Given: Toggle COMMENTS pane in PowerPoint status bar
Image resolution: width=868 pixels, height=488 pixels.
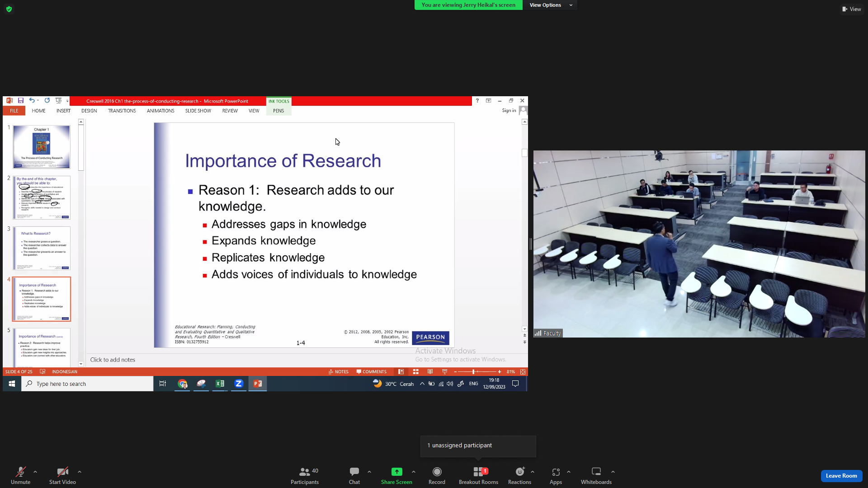Looking at the screenshot, I should (x=372, y=372).
